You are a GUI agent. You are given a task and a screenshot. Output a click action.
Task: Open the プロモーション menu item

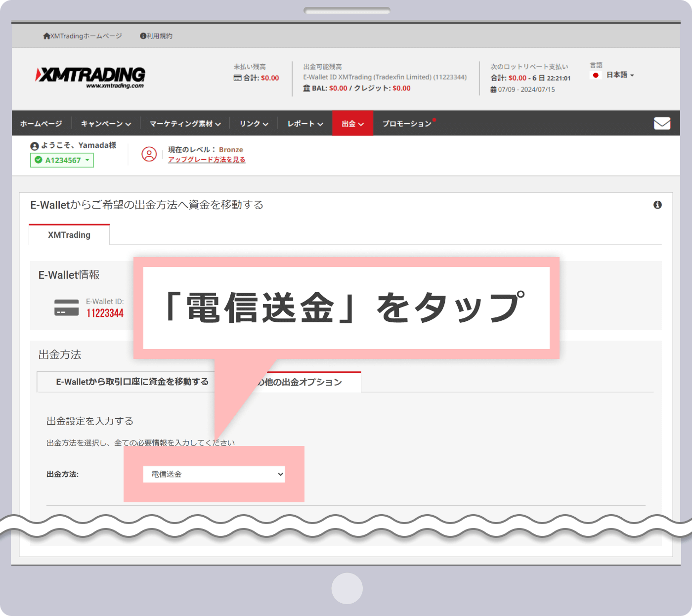coord(407,124)
